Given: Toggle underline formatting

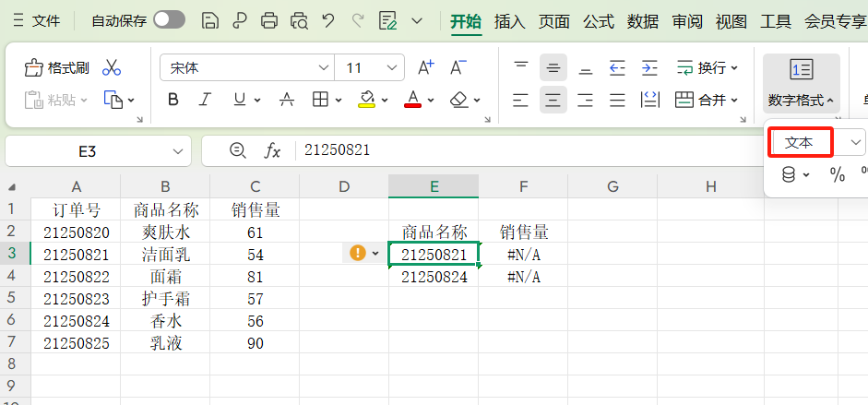Looking at the screenshot, I should (239, 101).
